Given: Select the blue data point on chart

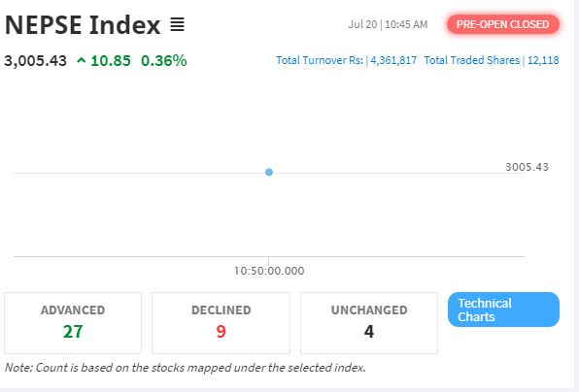Looking at the screenshot, I should (x=269, y=172).
